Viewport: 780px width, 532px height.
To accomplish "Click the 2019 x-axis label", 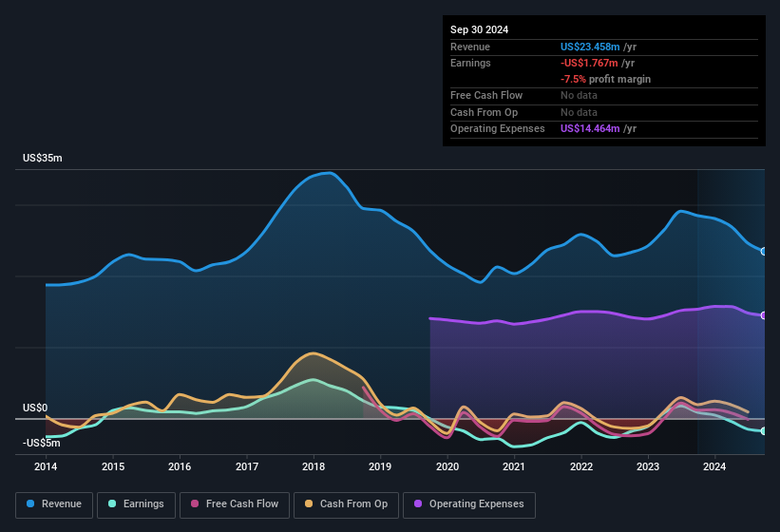I will click(x=380, y=466).
